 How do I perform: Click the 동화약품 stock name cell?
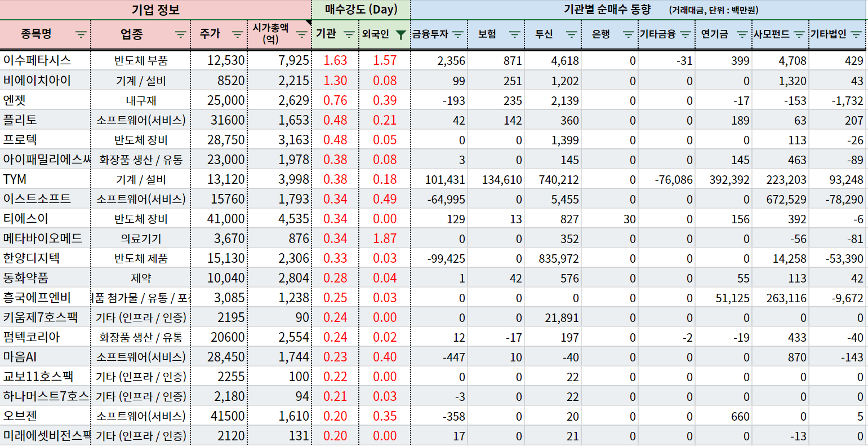coord(45,277)
